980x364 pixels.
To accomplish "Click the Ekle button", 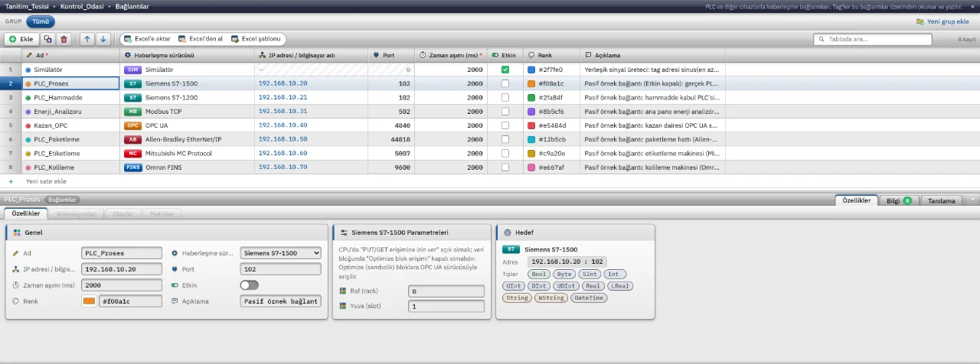I will coord(21,39).
